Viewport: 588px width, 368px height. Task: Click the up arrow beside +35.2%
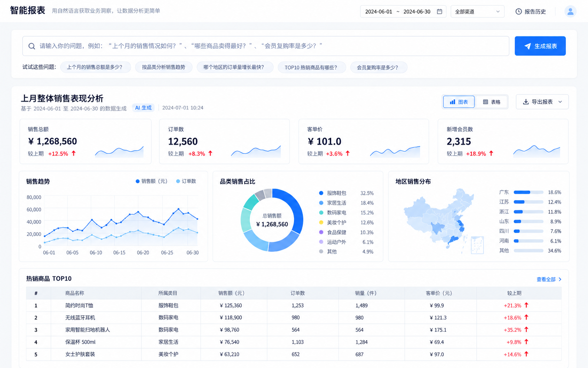526,329
